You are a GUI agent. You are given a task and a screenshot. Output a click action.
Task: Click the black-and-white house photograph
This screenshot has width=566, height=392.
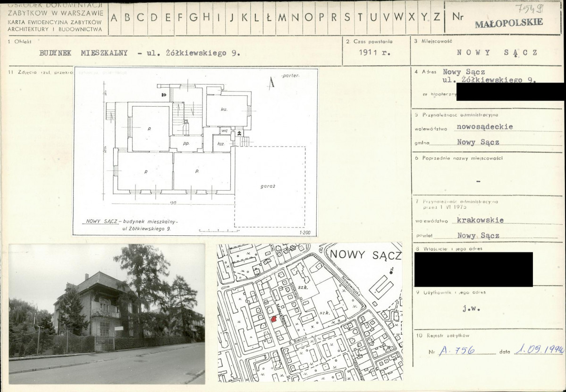[x=107, y=314]
